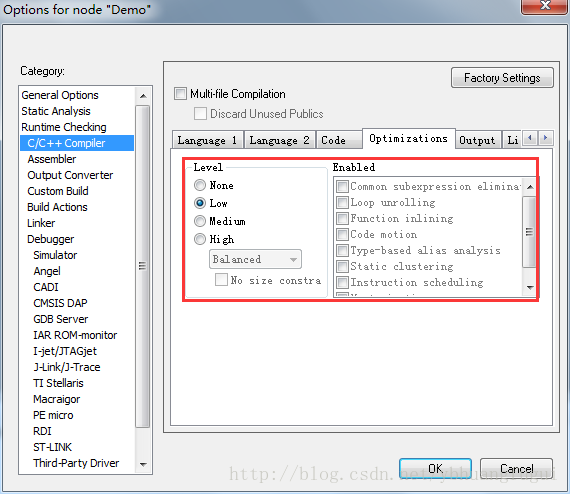The height and width of the screenshot is (494, 570).
Task: Choose Medium optimization level
Action: [x=200, y=221]
